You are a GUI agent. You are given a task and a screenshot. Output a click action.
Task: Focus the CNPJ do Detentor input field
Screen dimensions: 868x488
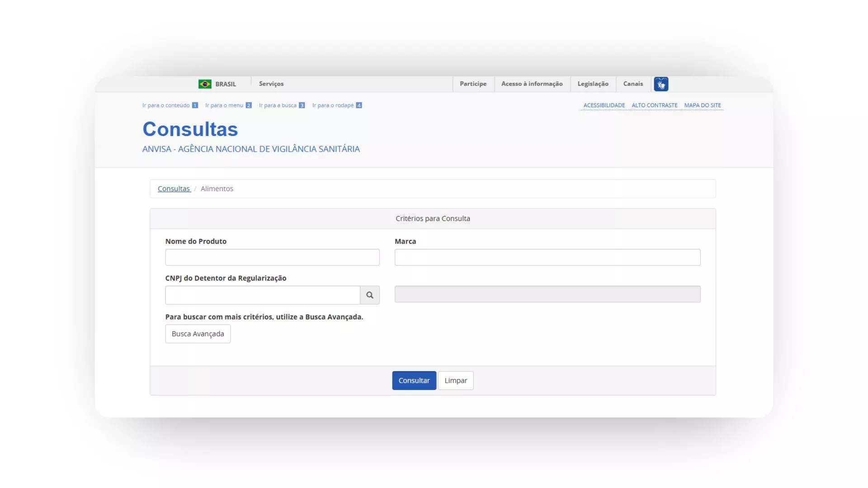[x=263, y=295]
